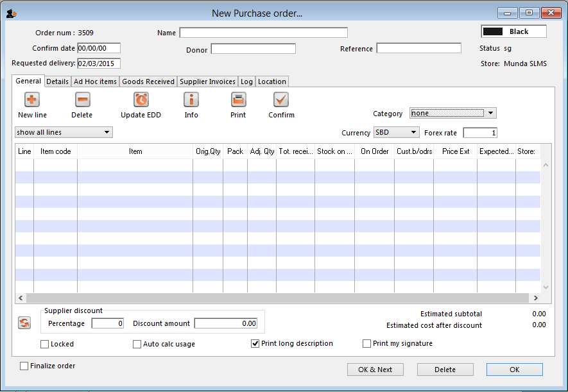Open the Category dropdown
Screen dimensions: 568x392
[452, 114]
